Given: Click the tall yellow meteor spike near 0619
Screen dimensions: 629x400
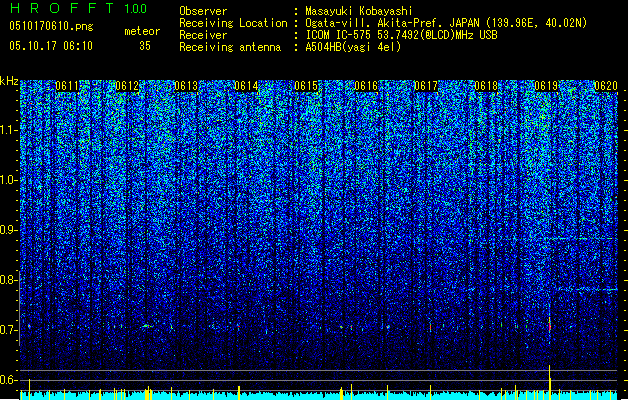Looking at the screenshot, I should [x=550, y=382].
